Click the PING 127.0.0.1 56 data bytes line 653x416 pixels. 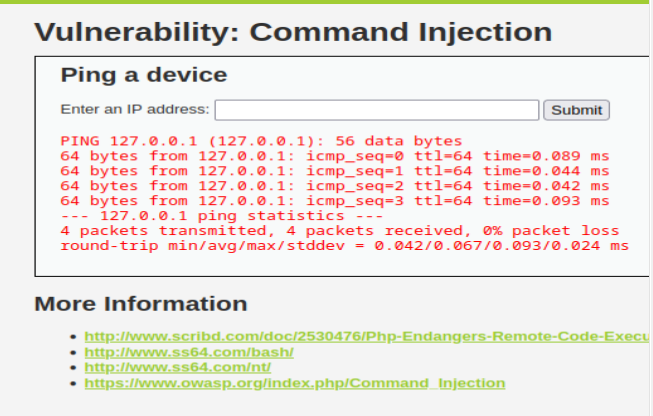click(x=262, y=141)
